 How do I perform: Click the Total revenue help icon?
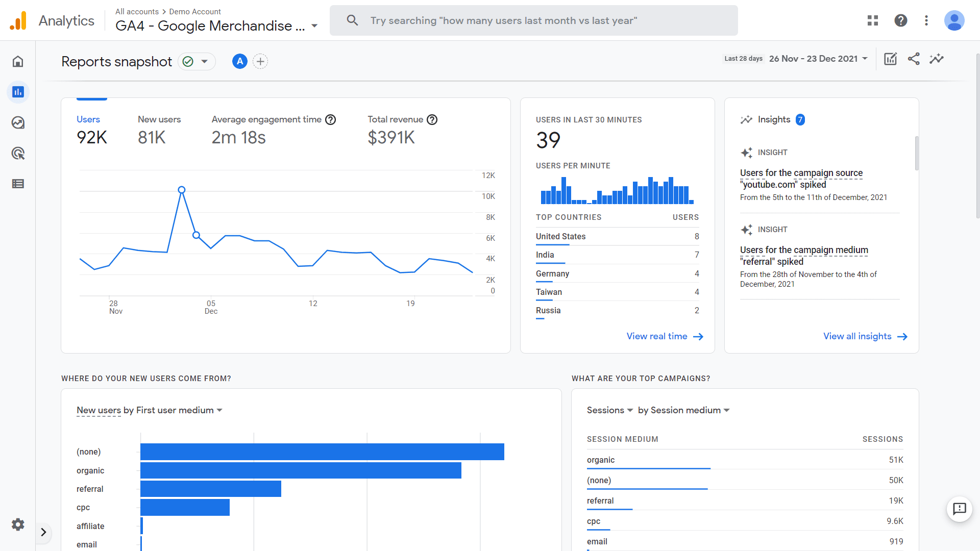point(432,119)
